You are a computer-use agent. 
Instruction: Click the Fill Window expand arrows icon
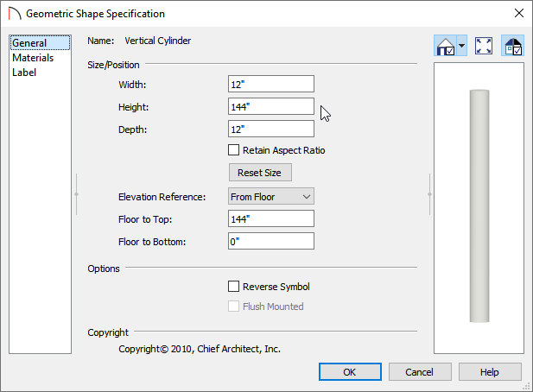[x=484, y=46]
